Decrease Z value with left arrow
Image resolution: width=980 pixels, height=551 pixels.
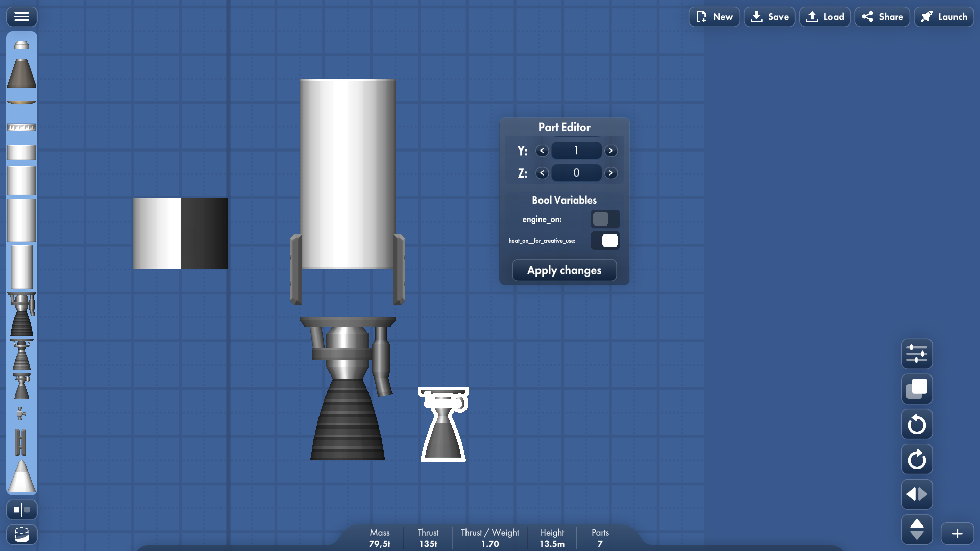tap(542, 173)
